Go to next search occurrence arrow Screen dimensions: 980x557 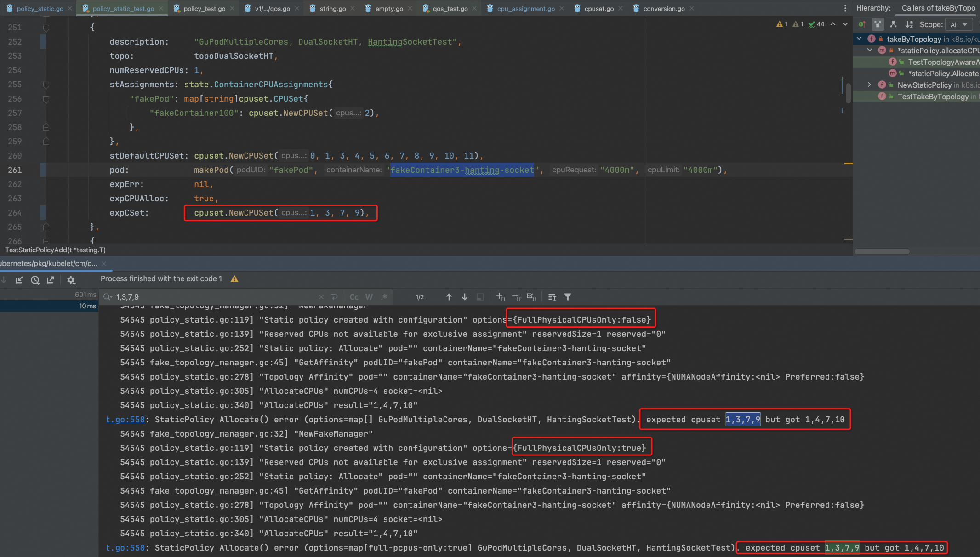[x=465, y=297]
